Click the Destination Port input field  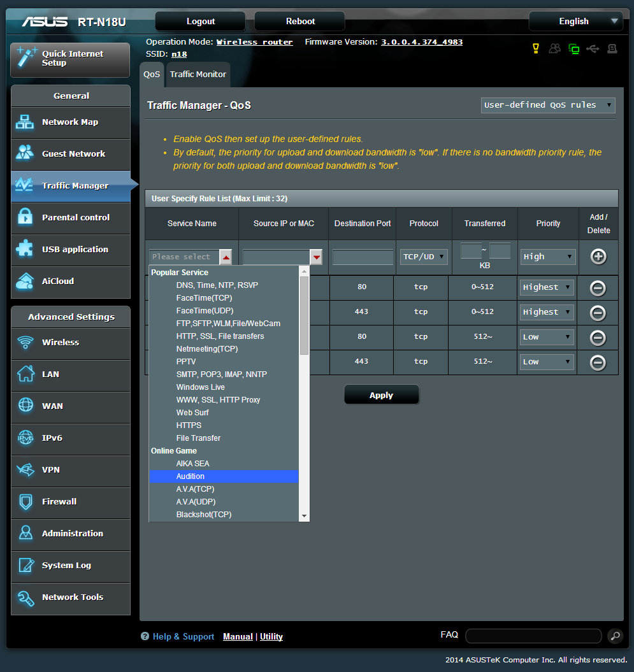pos(363,257)
